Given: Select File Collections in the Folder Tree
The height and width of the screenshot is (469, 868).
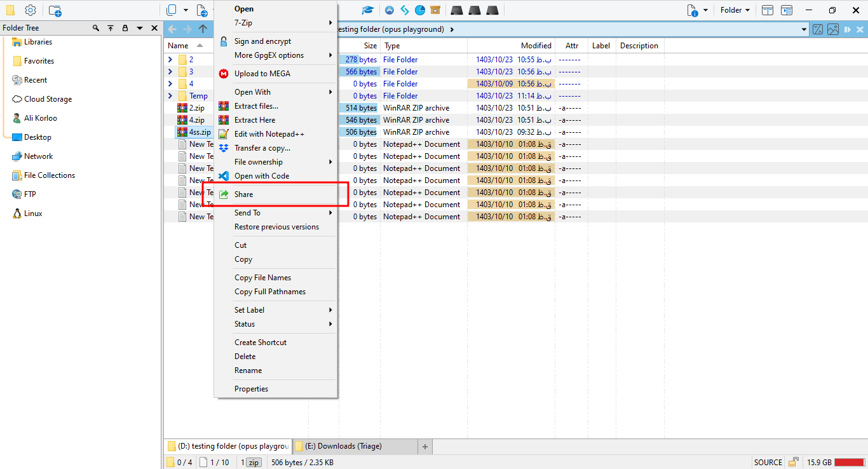Looking at the screenshot, I should [49, 175].
